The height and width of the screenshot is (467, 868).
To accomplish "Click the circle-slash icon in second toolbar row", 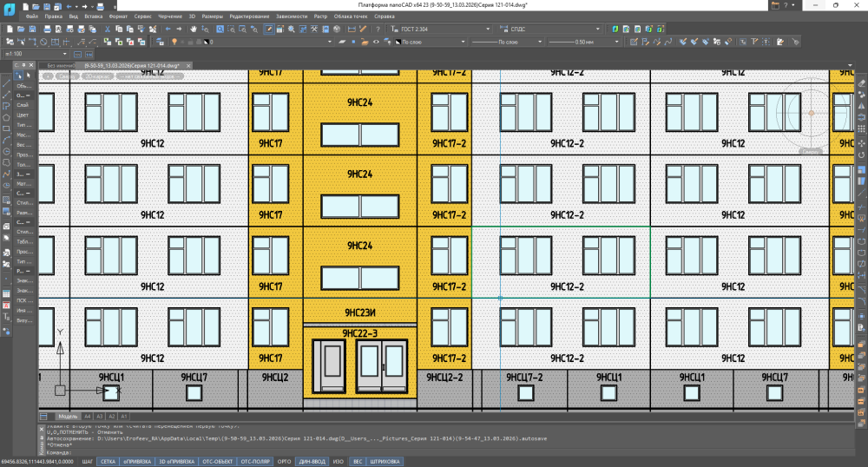I will coord(43,42).
